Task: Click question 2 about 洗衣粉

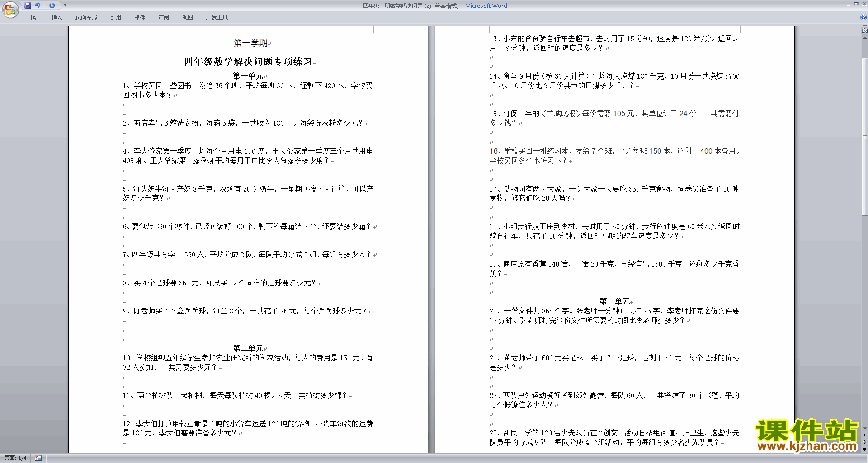Action: [x=243, y=123]
